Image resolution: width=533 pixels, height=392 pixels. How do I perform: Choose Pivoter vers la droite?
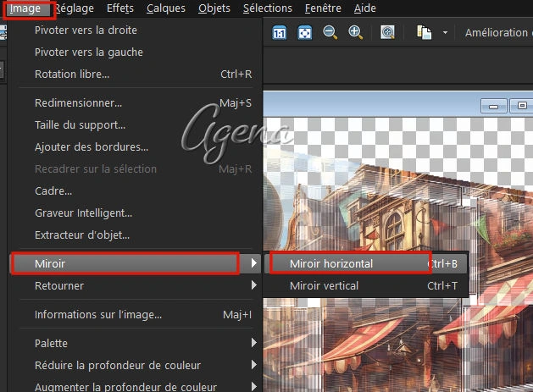(x=136, y=30)
